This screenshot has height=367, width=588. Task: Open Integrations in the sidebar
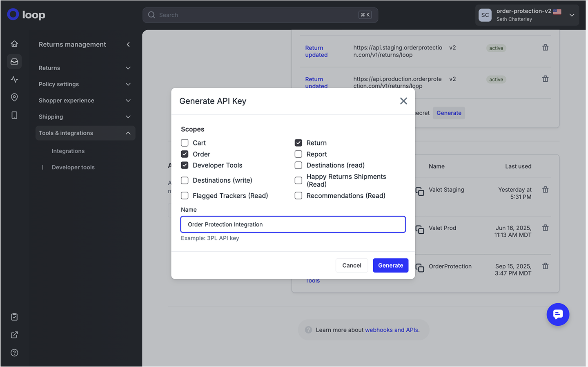point(68,151)
